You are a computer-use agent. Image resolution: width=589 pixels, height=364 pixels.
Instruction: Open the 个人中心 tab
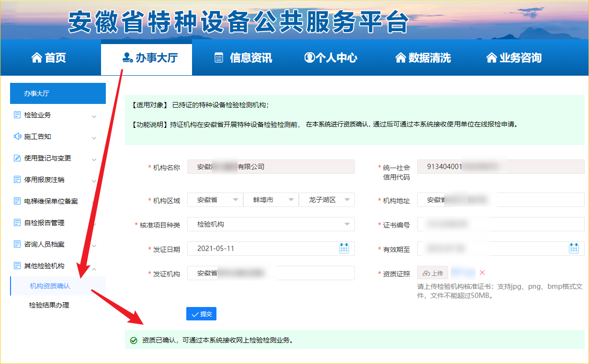point(331,58)
